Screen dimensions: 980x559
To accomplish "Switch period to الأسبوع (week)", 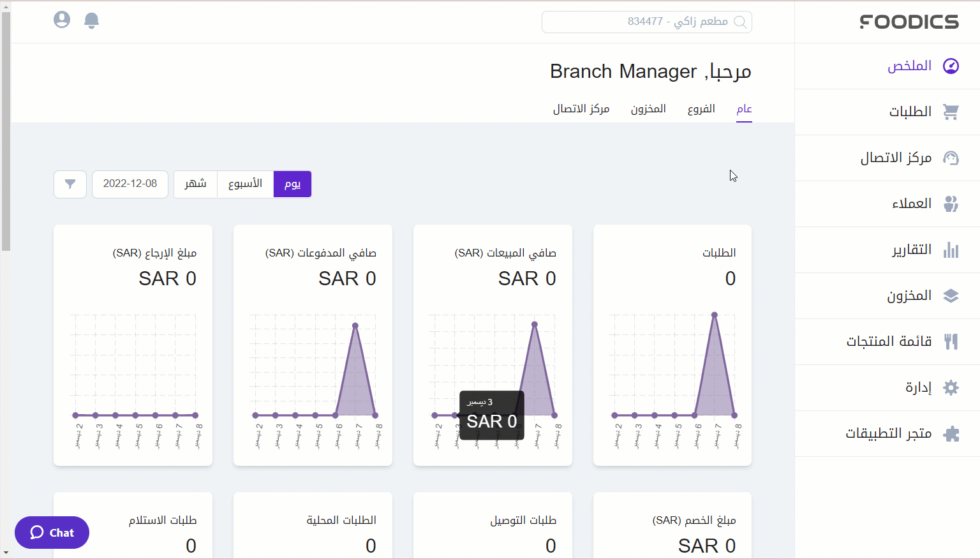I will [245, 184].
